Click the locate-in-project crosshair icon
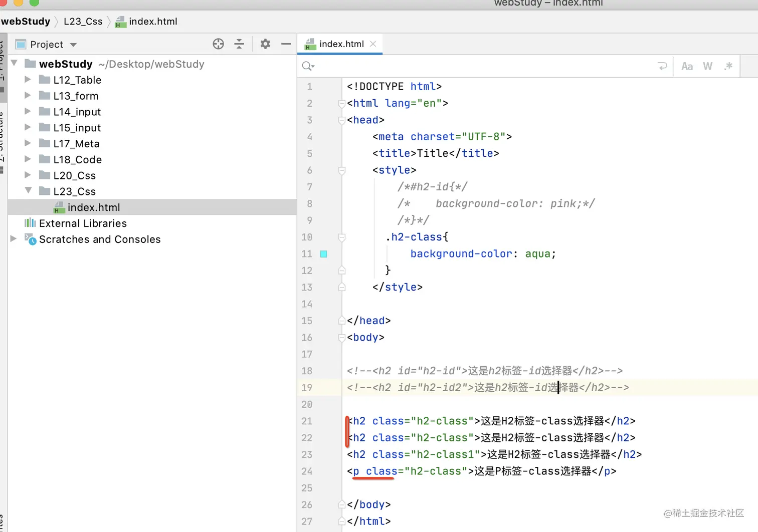This screenshot has height=532, width=758. point(218,44)
